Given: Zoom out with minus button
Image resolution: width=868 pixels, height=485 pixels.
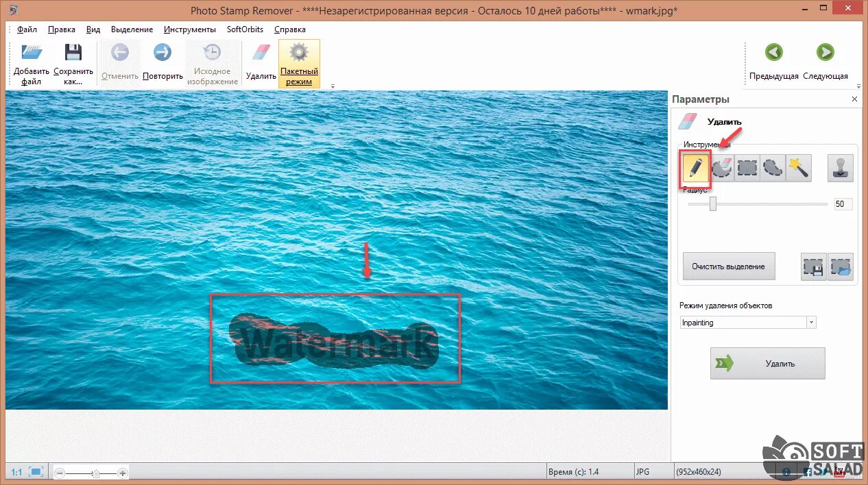Looking at the screenshot, I should click(60, 473).
